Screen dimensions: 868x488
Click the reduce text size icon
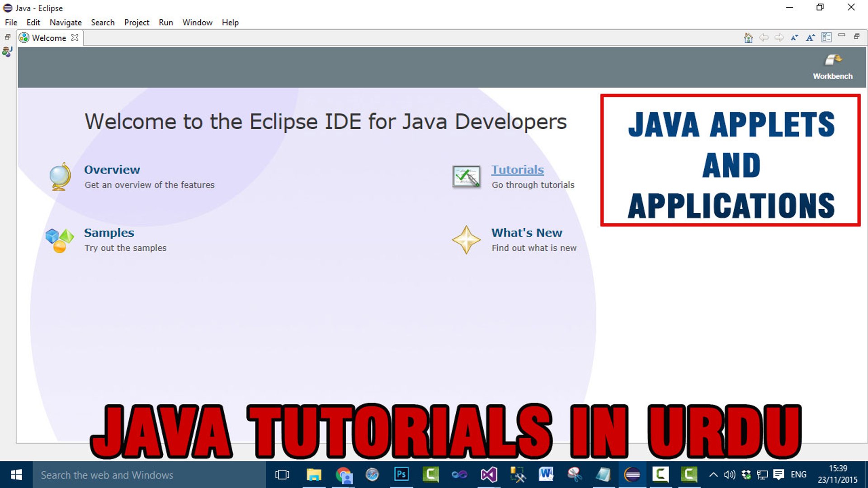[794, 38]
